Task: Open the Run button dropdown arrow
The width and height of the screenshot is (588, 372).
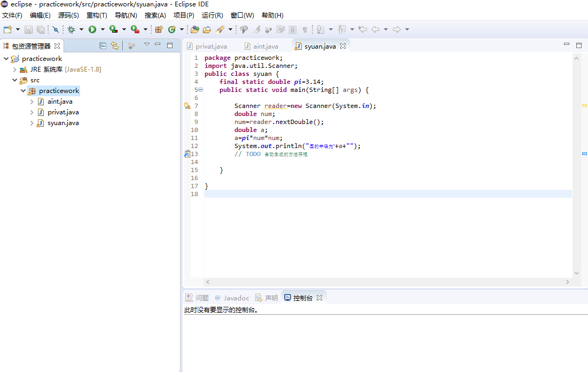Action: click(x=102, y=29)
